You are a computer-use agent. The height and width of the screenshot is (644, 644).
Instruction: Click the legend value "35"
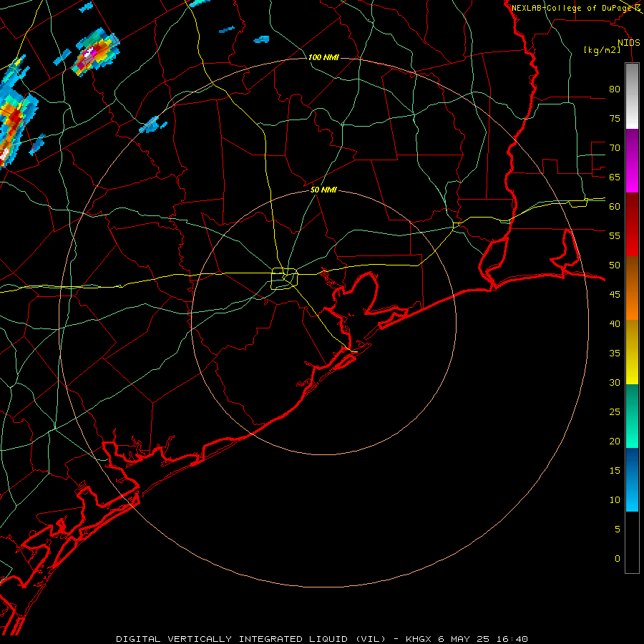click(x=615, y=353)
